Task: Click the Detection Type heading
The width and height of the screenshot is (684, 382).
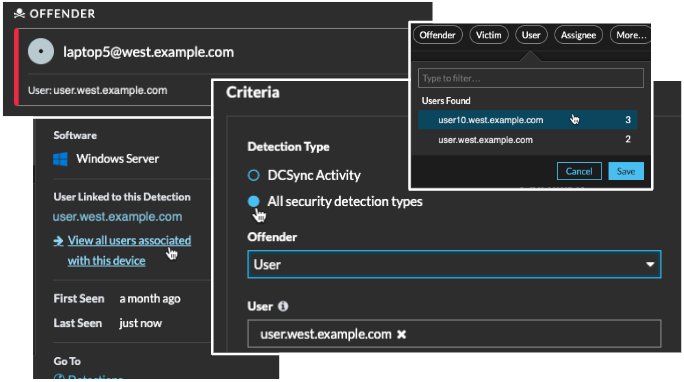Action: [x=288, y=147]
